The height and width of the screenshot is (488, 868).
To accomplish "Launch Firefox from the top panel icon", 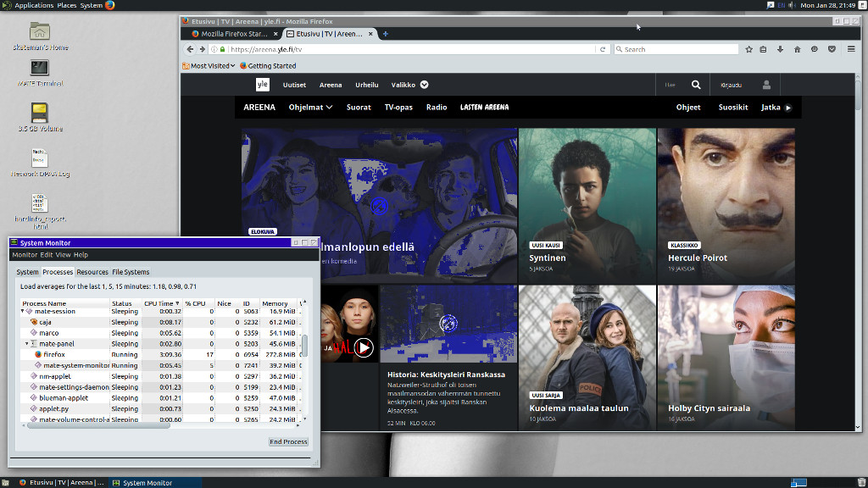I will [109, 5].
